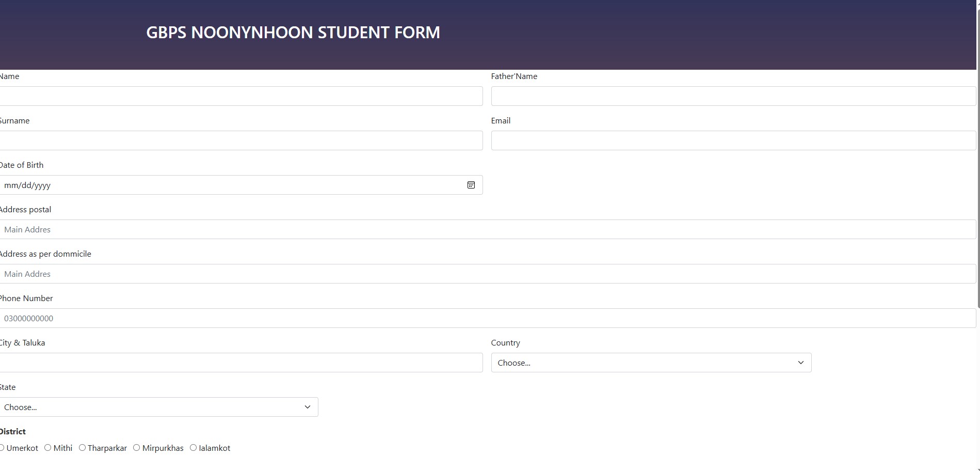Click the GBPS NOONYNHOON STUDENT FORM heading

(x=293, y=33)
